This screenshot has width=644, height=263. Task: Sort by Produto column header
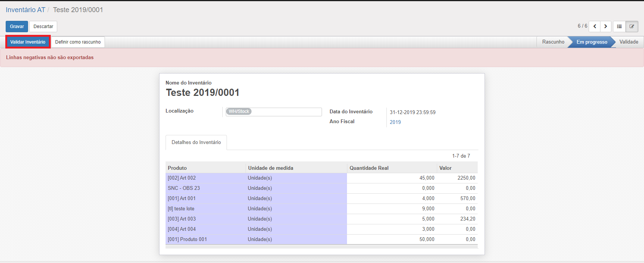coord(177,168)
